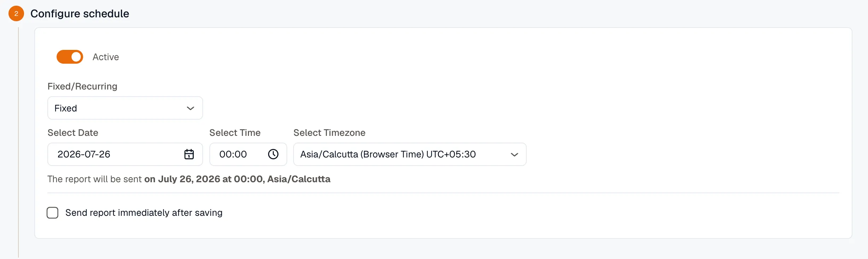Click the Send report immediately label text
Screen dimensions: 868x259
tap(144, 213)
